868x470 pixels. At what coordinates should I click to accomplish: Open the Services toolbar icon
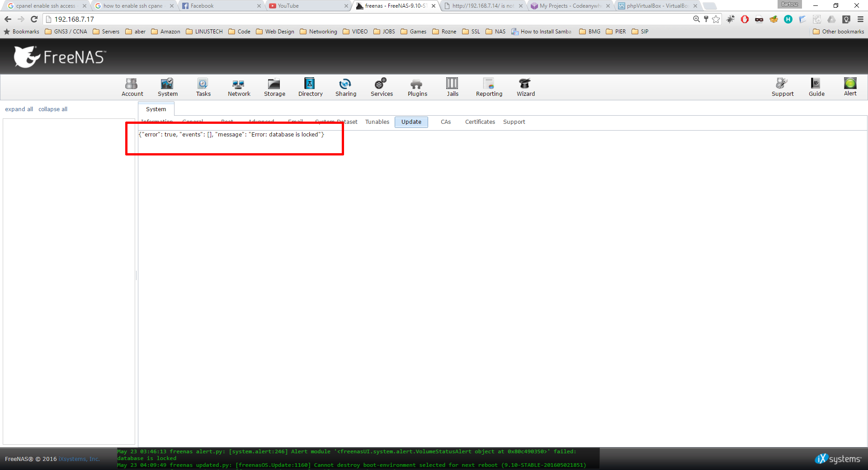point(382,87)
